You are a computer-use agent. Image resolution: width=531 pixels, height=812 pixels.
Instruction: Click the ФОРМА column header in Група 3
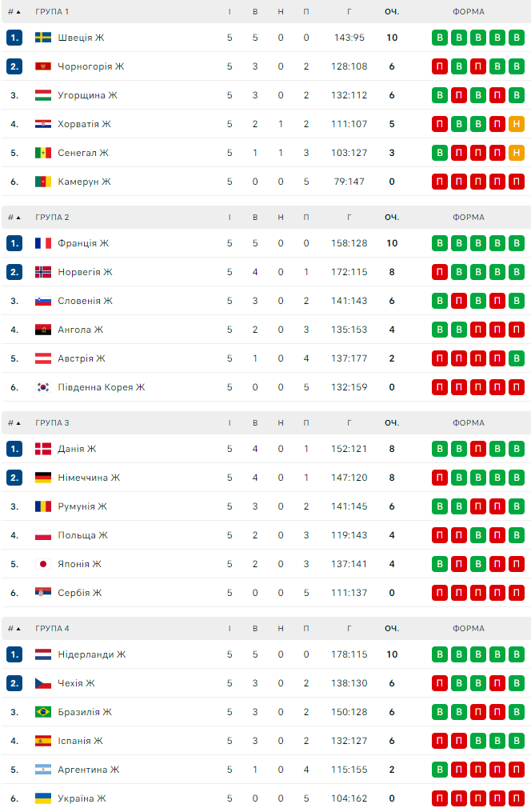pyautogui.click(x=468, y=423)
